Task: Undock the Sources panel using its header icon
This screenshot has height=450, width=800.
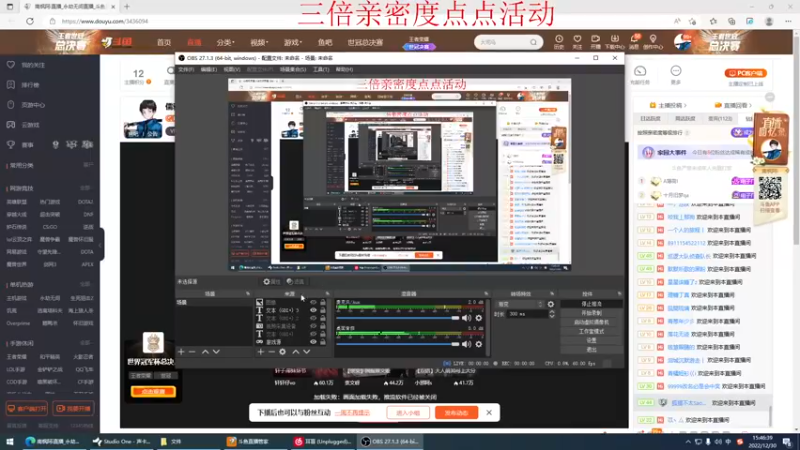Action: point(327,294)
